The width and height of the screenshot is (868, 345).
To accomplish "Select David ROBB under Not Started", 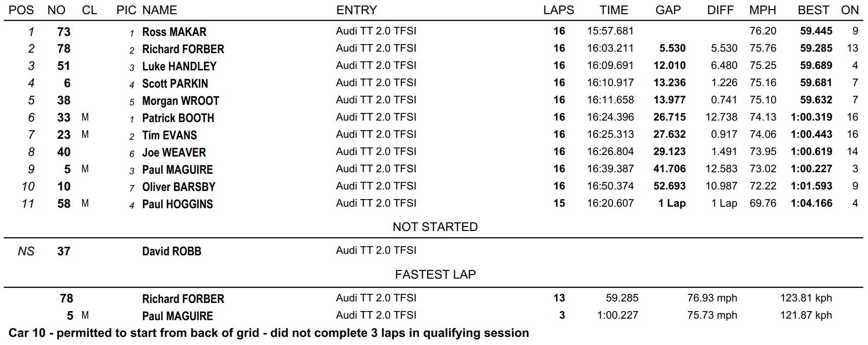I will [x=171, y=251].
